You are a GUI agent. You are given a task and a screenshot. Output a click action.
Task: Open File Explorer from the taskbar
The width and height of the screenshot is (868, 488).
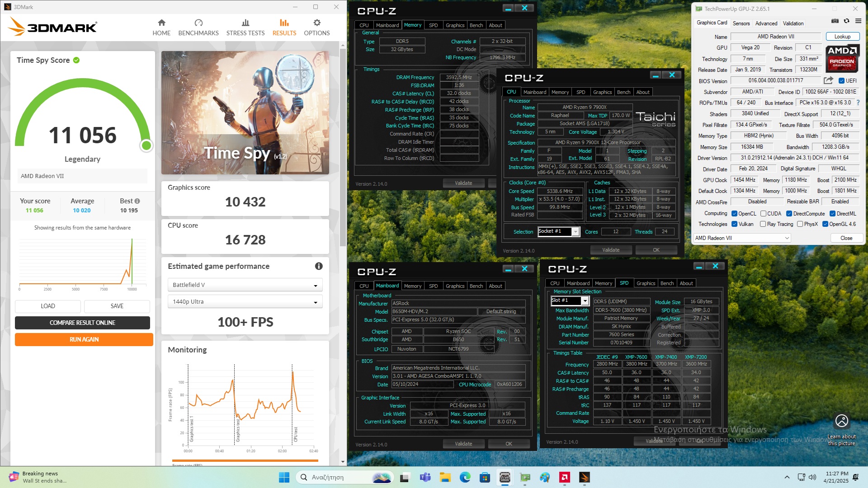click(x=445, y=477)
